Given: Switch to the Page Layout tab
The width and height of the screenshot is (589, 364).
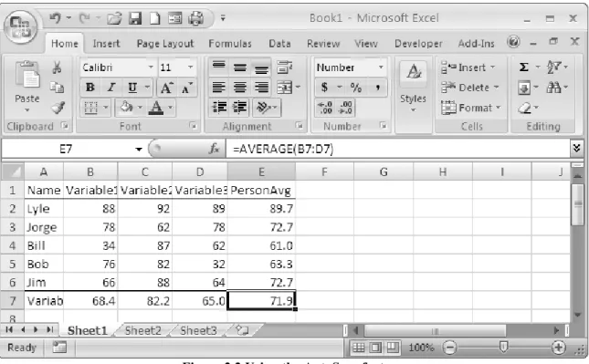Looking at the screenshot, I should coord(165,44).
